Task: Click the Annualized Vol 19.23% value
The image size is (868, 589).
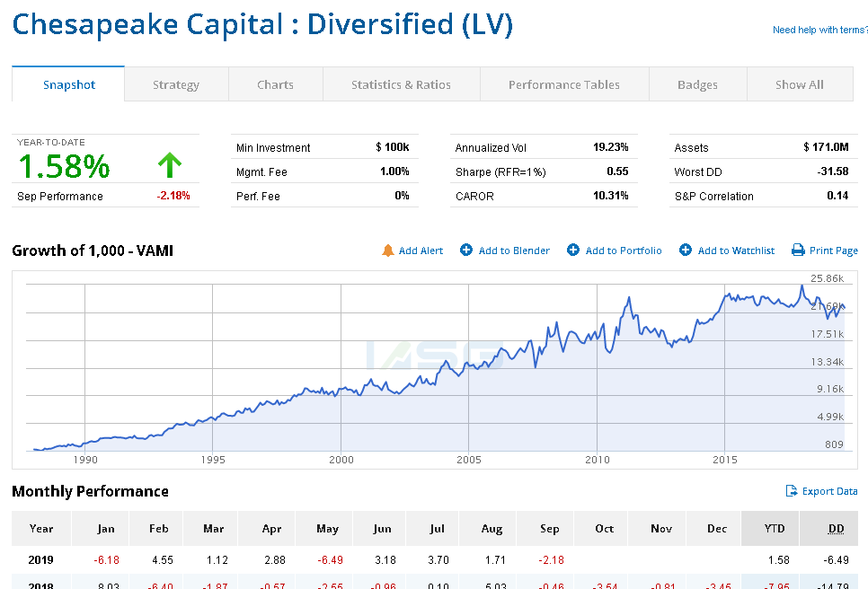Action: (x=611, y=147)
